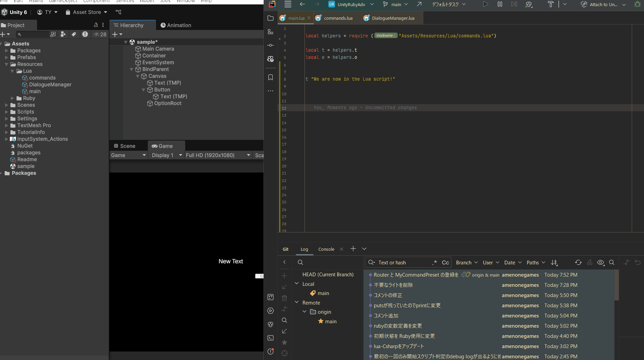644x360 pixels.
Task: Pause program execution
Action: click(500, 4)
